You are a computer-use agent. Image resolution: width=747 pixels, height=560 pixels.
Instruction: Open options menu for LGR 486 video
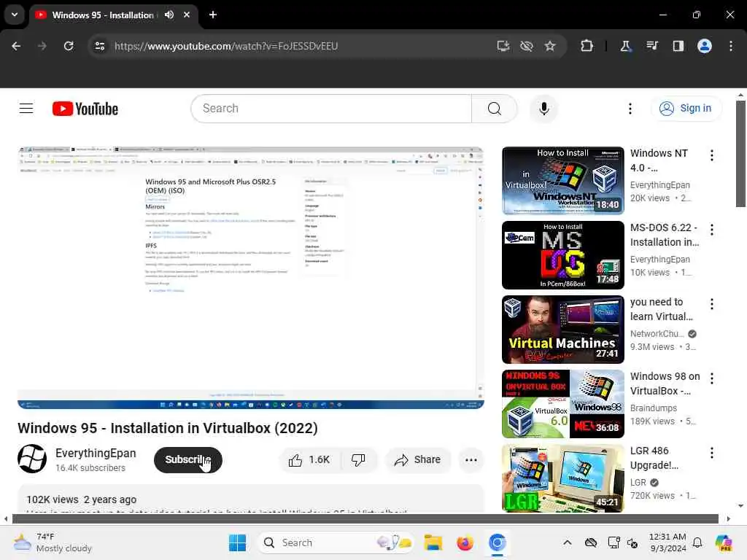tap(712, 452)
